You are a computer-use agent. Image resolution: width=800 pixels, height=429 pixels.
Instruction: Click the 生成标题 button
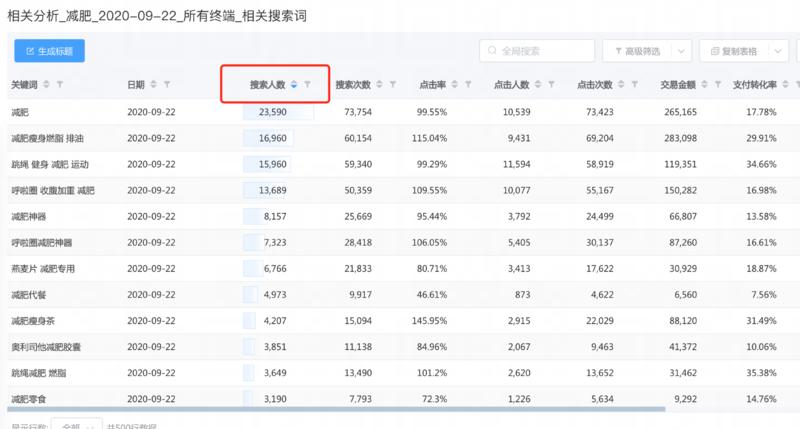click(x=49, y=51)
